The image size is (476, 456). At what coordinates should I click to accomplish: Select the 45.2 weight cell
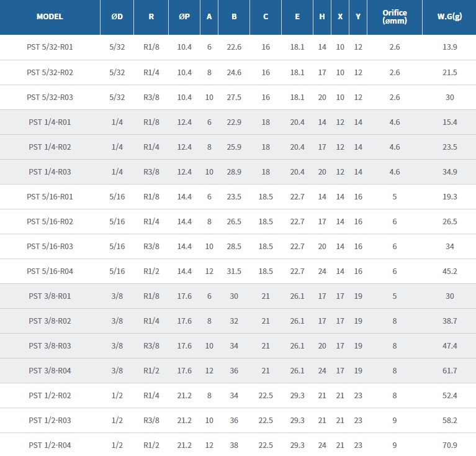point(449,271)
